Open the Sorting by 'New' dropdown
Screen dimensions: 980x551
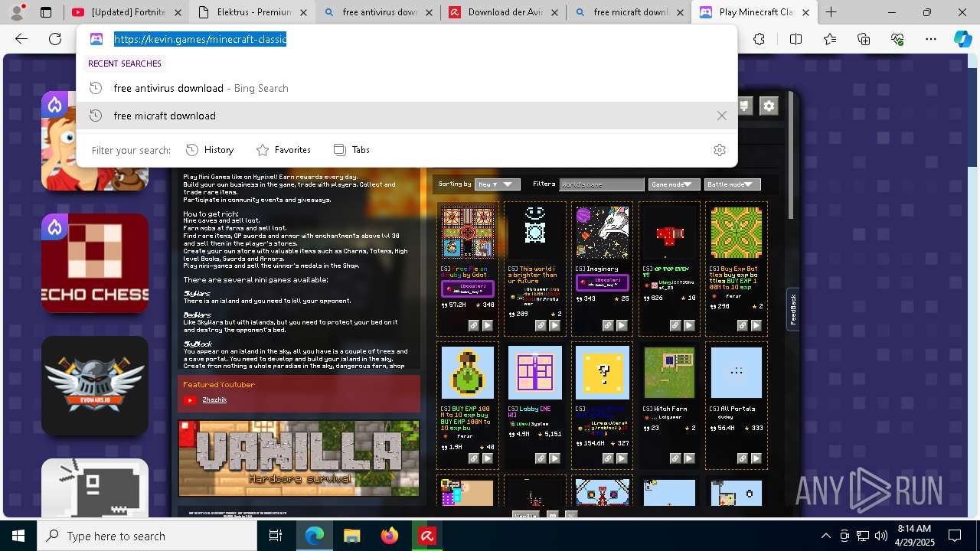pos(498,184)
